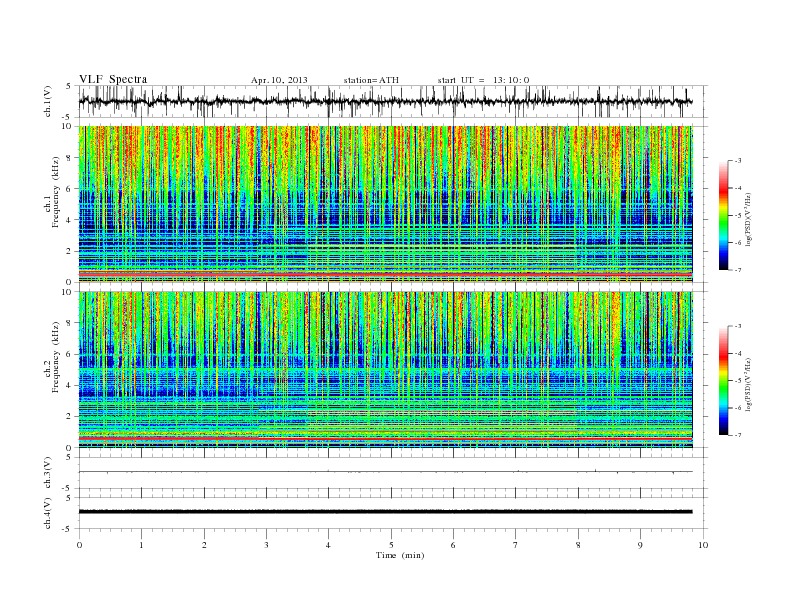Click the "5" tick on the ch.1(V) axis
Image resolution: width=792 pixels, height=612 pixels.
click(69, 86)
